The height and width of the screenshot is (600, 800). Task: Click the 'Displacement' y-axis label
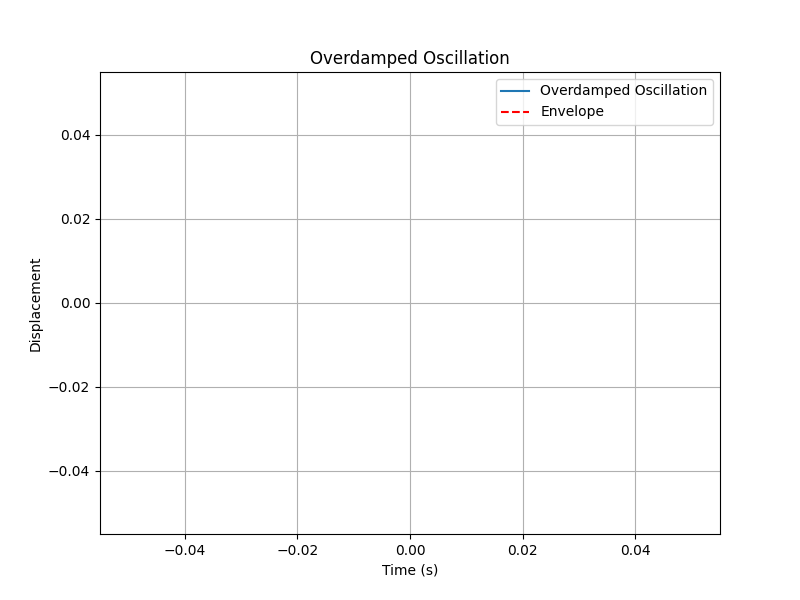(x=36, y=305)
